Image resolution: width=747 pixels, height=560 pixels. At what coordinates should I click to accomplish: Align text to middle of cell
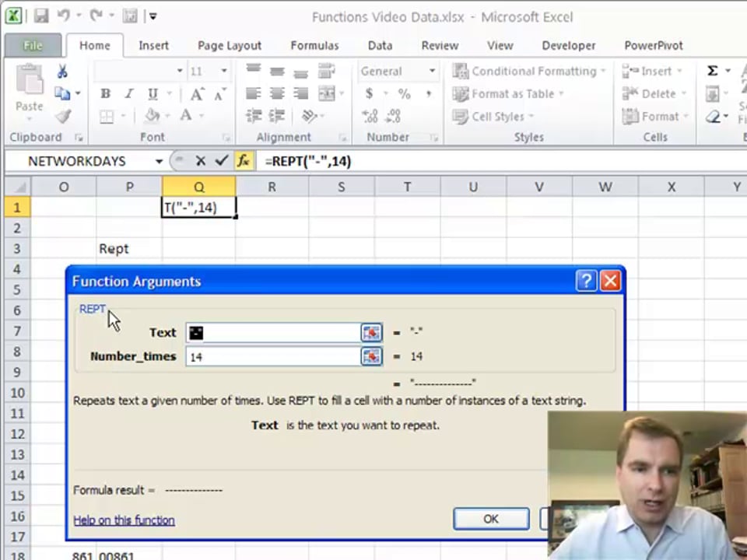277,71
